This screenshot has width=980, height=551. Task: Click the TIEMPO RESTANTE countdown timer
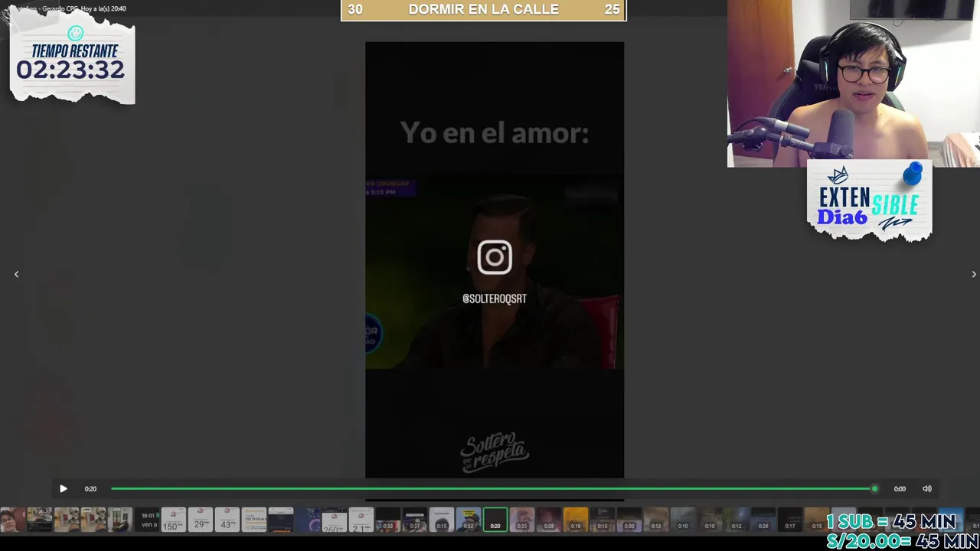(x=72, y=63)
